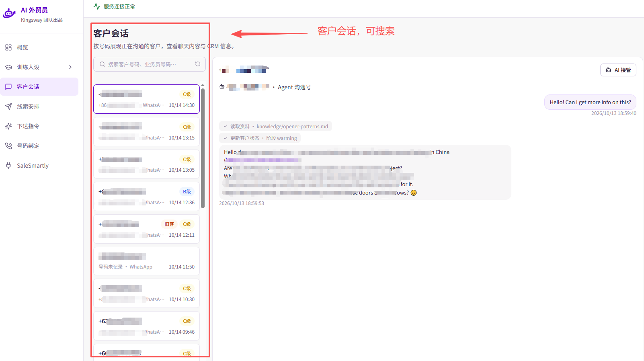
Task: Click the 2026/10/13 18:59:40 timestamp
Action: (613, 113)
